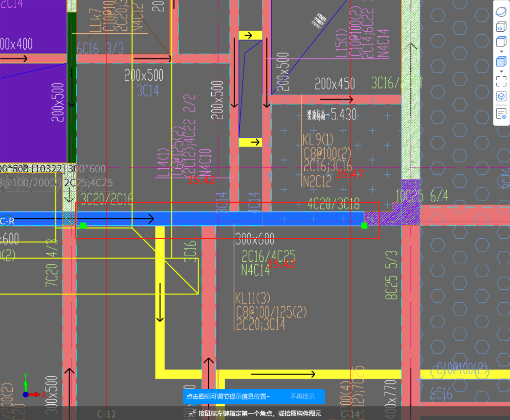Select the top-view cube icon
The height and width of the screenshot is (420, 510).
pos(501,42)
